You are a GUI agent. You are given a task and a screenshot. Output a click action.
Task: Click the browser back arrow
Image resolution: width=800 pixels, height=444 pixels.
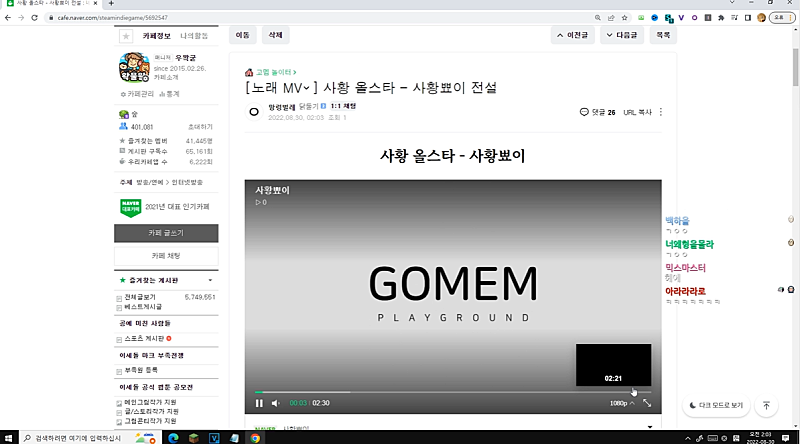pyautogui.click(x=8, y=17)
